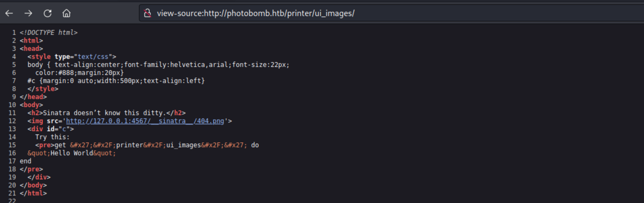This screenshot has height=203, width=644.
Task: Click line number 12 in gutter
Action: point(12,121)
